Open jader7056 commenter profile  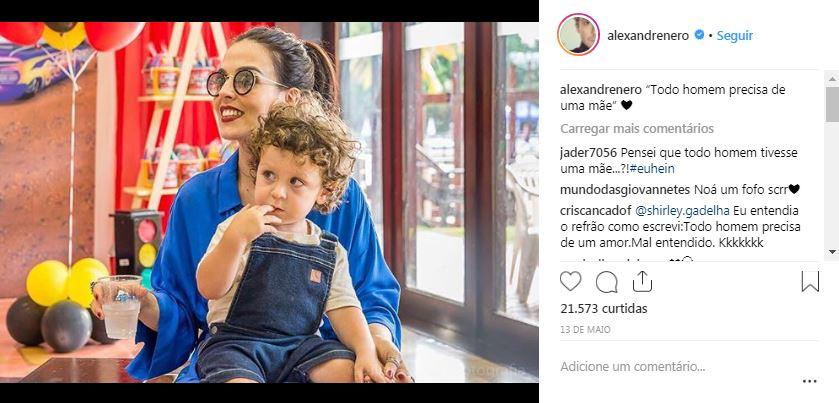tap(588, 153)
